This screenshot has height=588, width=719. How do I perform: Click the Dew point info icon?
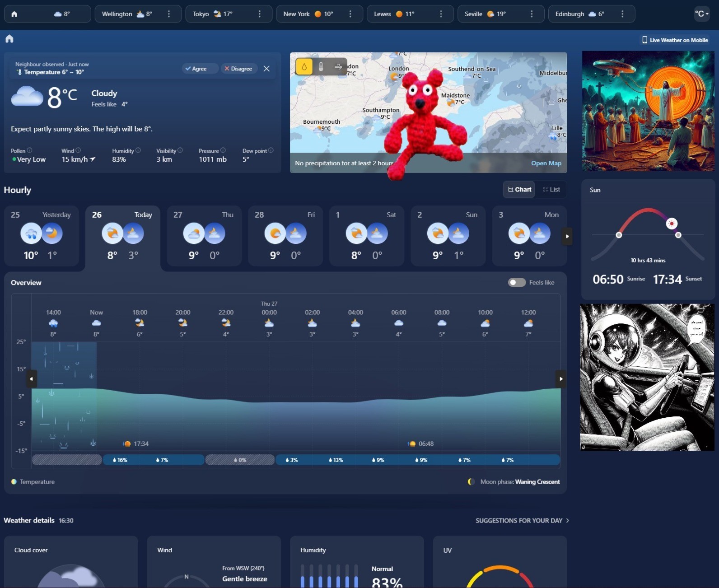point(271,150)
